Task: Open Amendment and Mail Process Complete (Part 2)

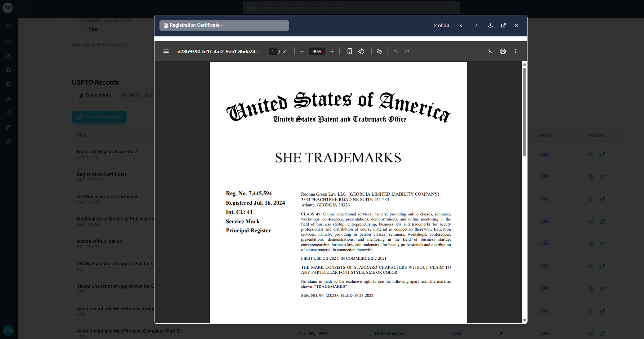Action: pyautogui.click(x=129, y=331)
